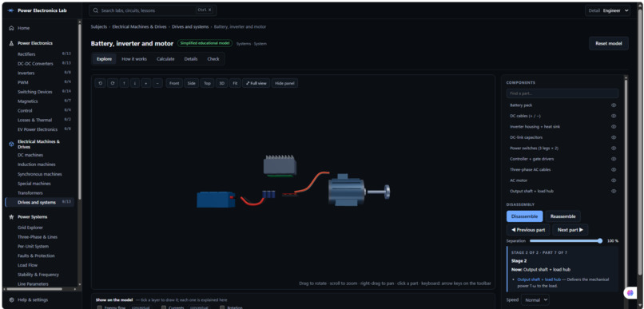The height and width of the screenshot is (309, 644).
Task: Zoom in with plus button
Action: (x=145, y=83)
